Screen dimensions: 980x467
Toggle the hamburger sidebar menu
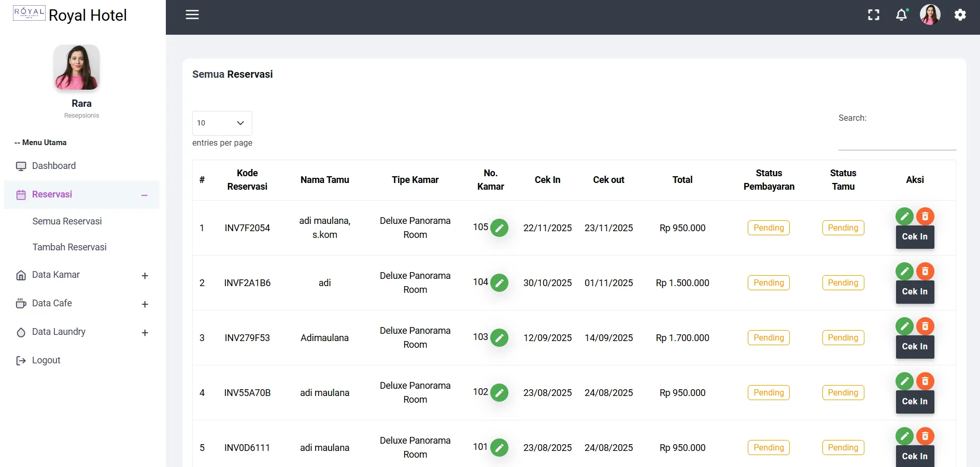coord(192,15)
